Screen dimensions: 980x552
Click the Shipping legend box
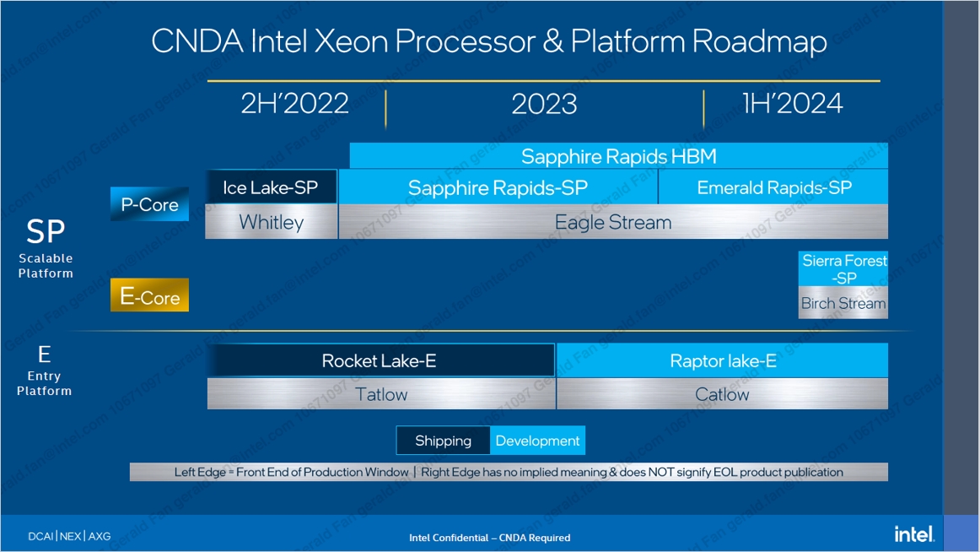click(443, 440)
